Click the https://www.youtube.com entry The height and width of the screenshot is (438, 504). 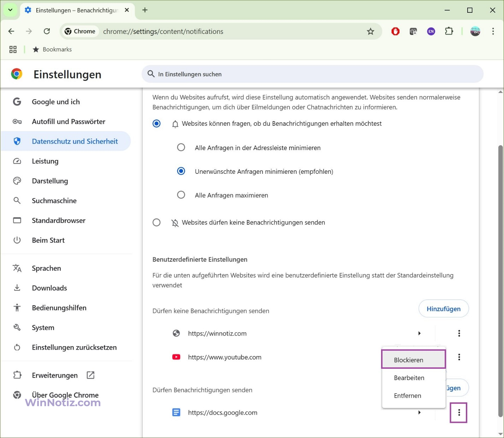coord(225,357)
